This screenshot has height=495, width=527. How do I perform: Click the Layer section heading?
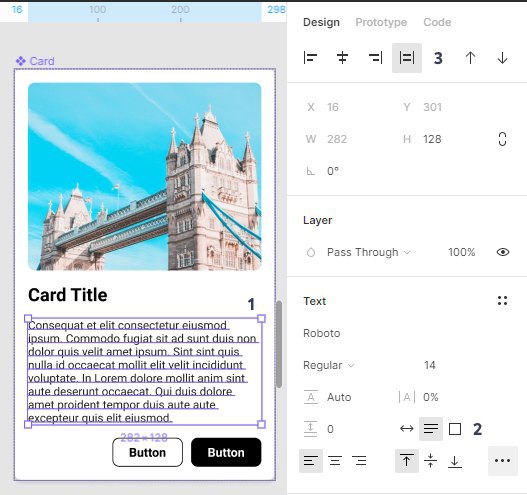[318, 220]
